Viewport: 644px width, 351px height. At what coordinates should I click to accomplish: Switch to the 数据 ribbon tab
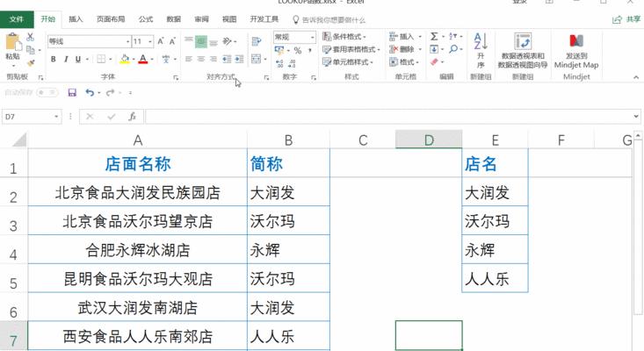[174, 19]
